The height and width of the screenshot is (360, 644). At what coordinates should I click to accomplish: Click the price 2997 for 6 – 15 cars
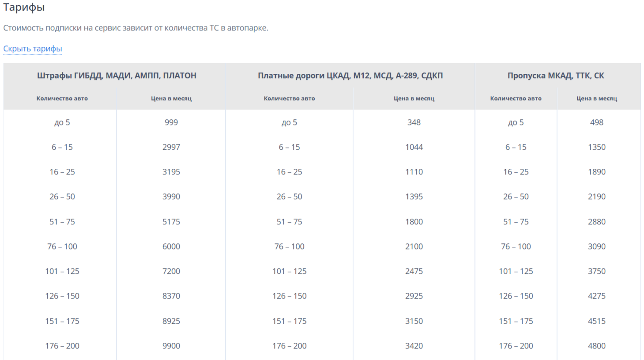click(x=171, y=147)
